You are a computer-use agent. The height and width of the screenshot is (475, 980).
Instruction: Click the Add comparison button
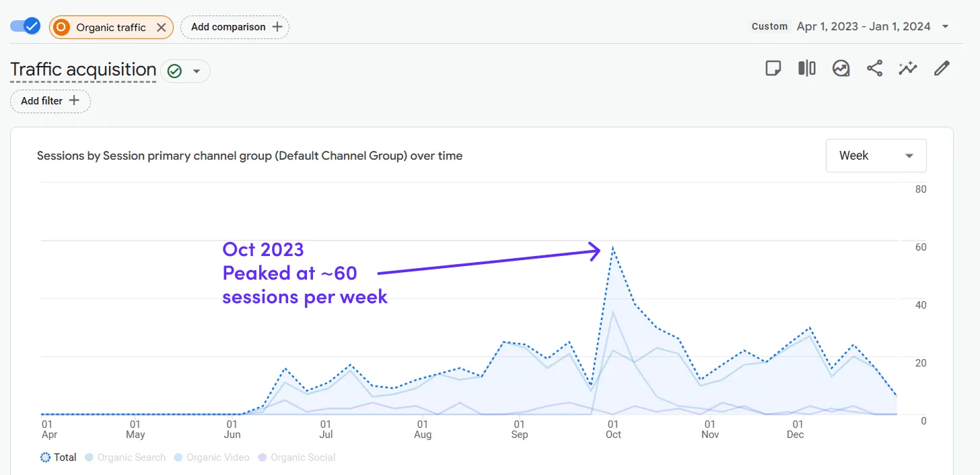tap(235, 28)
